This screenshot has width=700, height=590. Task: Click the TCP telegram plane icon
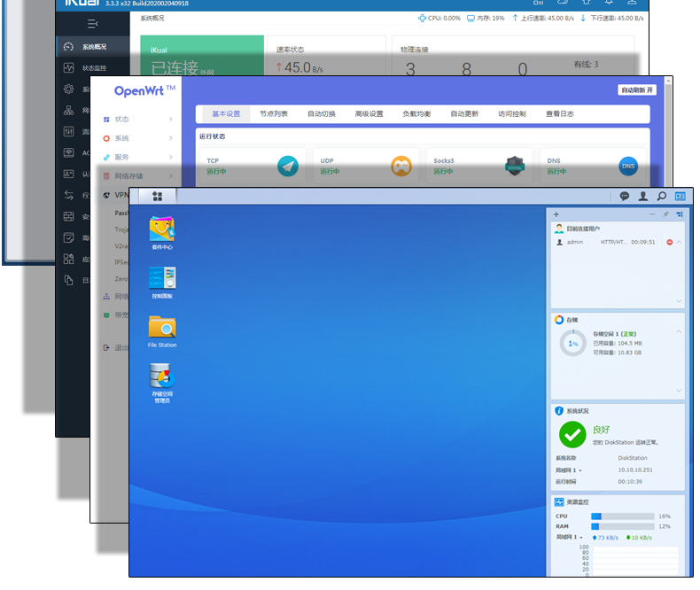click(x=288, y=167)
